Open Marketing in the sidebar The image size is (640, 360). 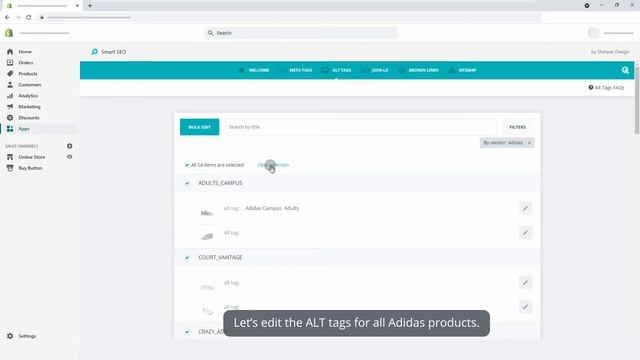(29, 107)
